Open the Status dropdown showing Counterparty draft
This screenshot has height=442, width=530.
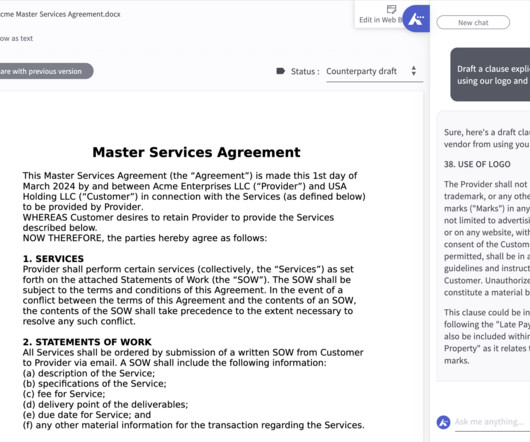(374, 72)
